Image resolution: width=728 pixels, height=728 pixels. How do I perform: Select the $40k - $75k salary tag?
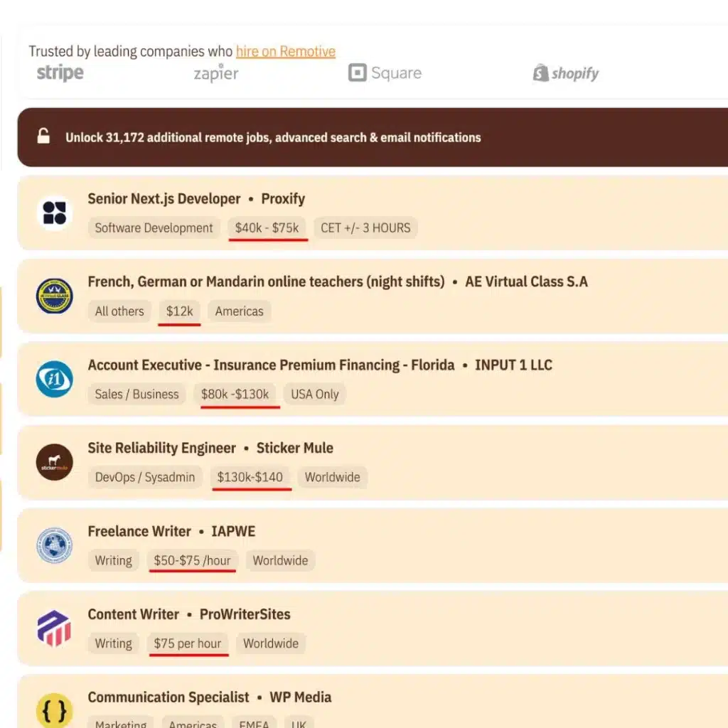tap(267, 228)
